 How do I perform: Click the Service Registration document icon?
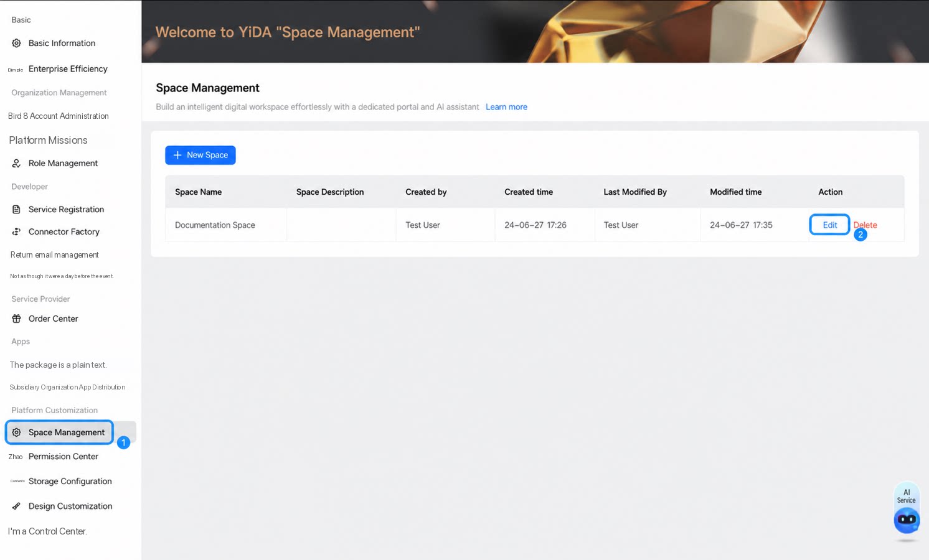pos(16,209)
